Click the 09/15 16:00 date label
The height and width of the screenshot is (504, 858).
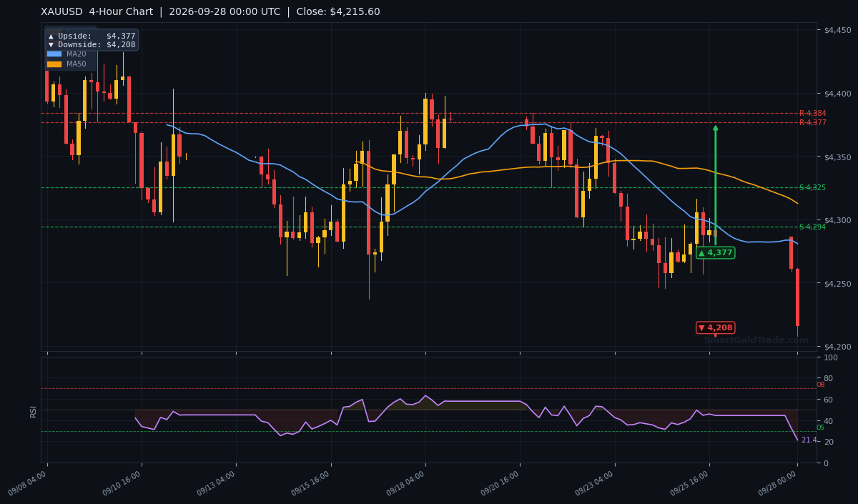click(310, 483)
